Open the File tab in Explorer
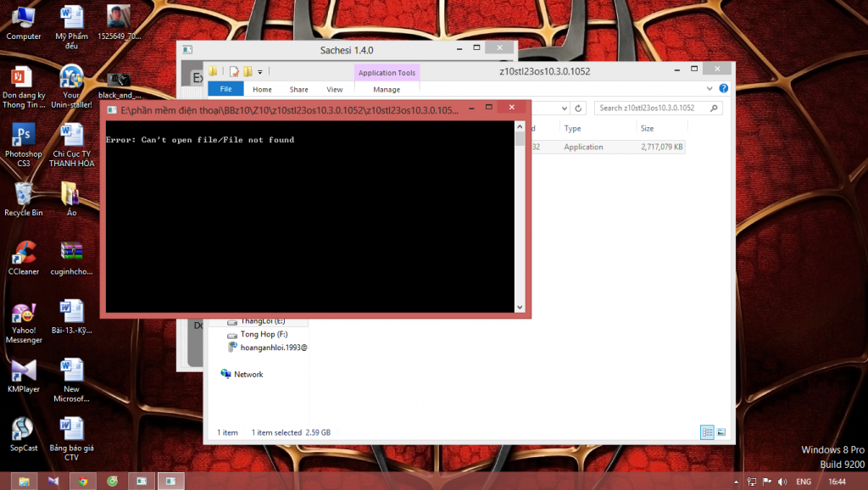Viewport: 868px width, 490px height. [x=225, y=89]
